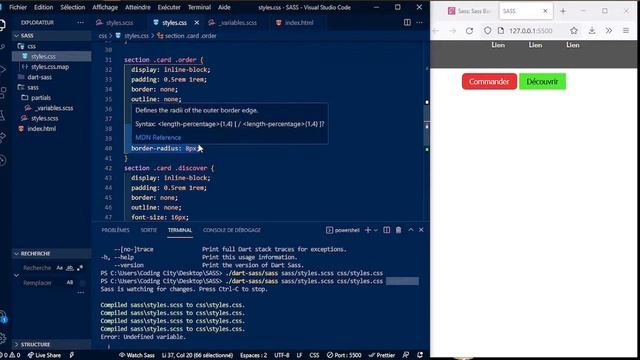The width and height of the screenshot is (640, 360).
Task: Click the shield tracking protection icon
Action: click(x=487, y=31)
